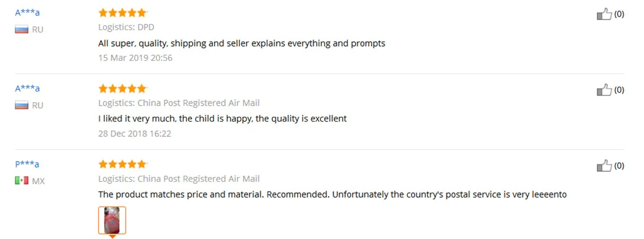Click the '15 Mar 2019 20:56' timestamp
644x239 pixels.
[x=136, y=57]
